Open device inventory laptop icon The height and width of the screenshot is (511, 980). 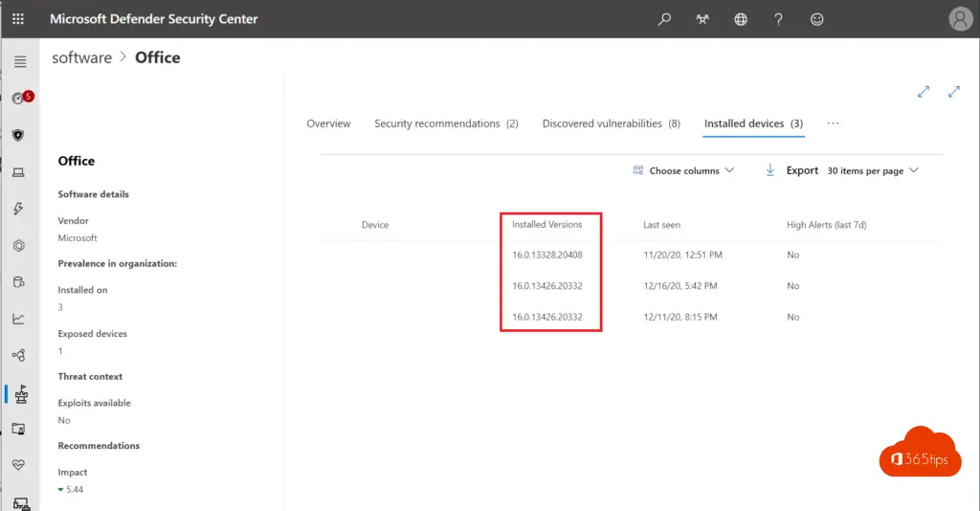[19, 172]
